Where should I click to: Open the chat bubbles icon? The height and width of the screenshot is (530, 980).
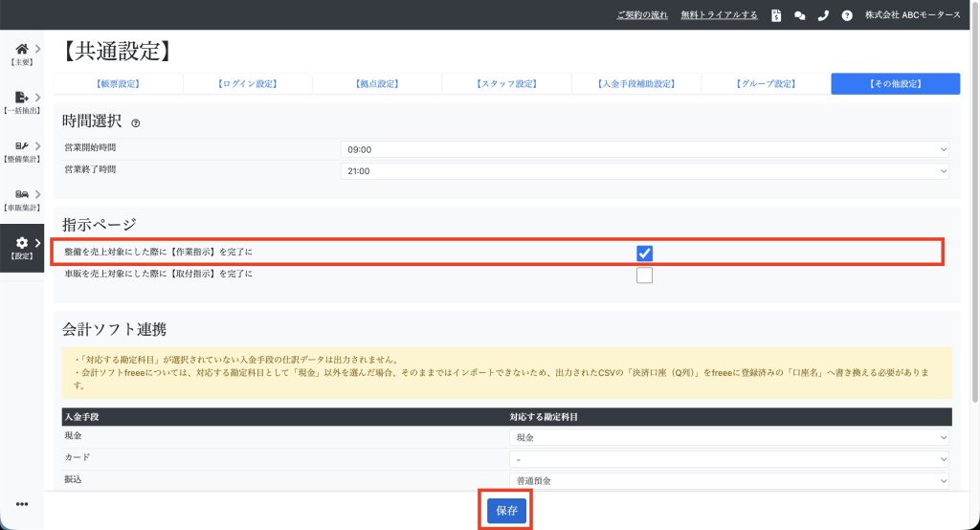tap(799, 15)
